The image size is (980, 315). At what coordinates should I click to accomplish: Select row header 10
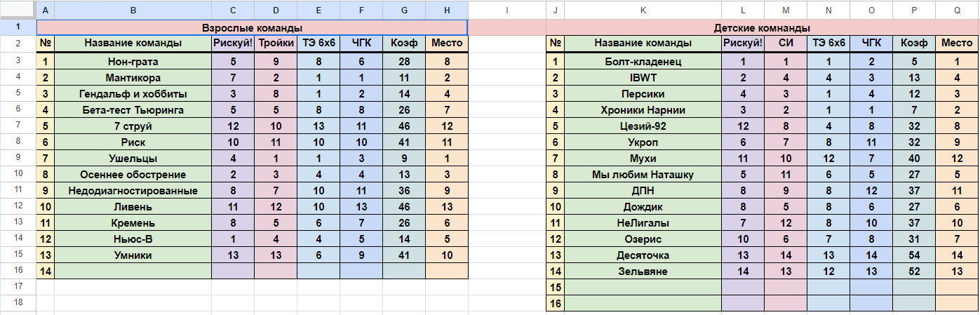coord(18,174)
